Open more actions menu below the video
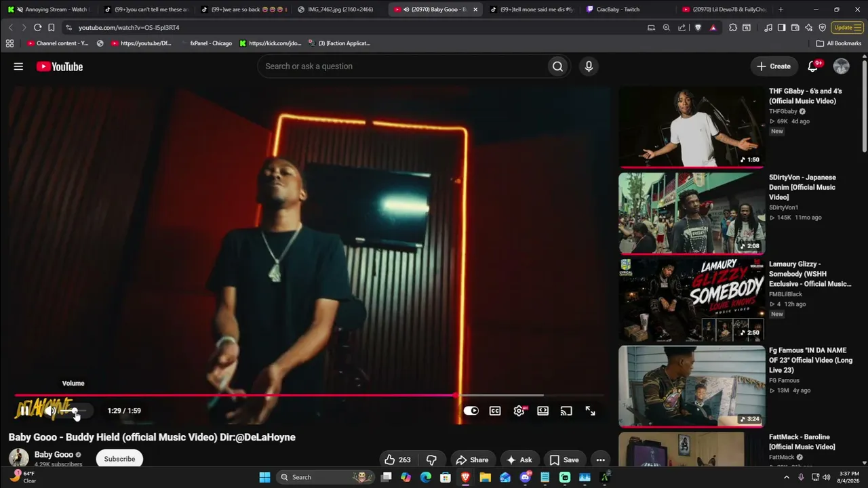This screenshot has width=868, height=488. tap(600, 460)
